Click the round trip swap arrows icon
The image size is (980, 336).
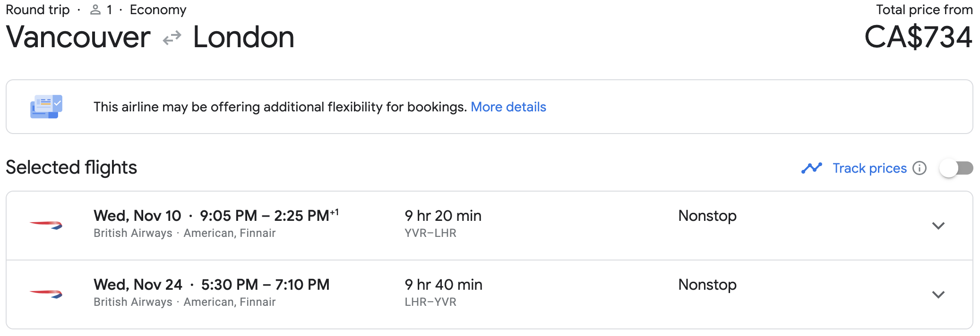pyautogui.click(x=172, y=38)
